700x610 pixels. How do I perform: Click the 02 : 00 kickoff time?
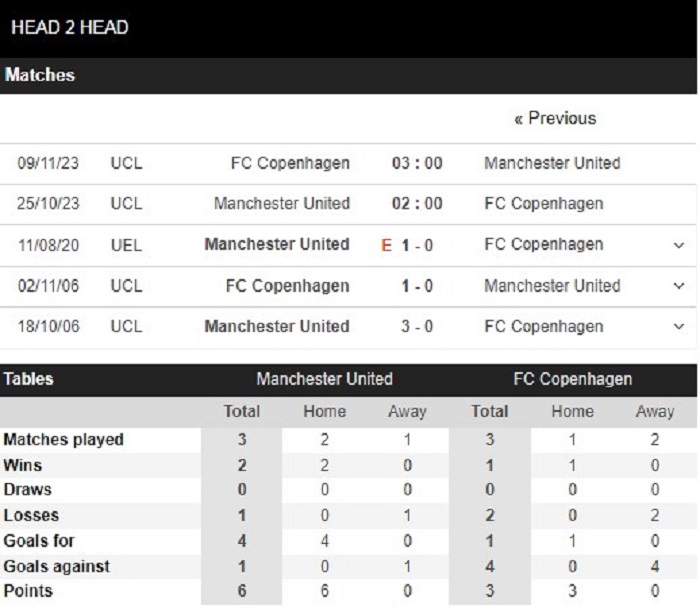coord(417,204)
